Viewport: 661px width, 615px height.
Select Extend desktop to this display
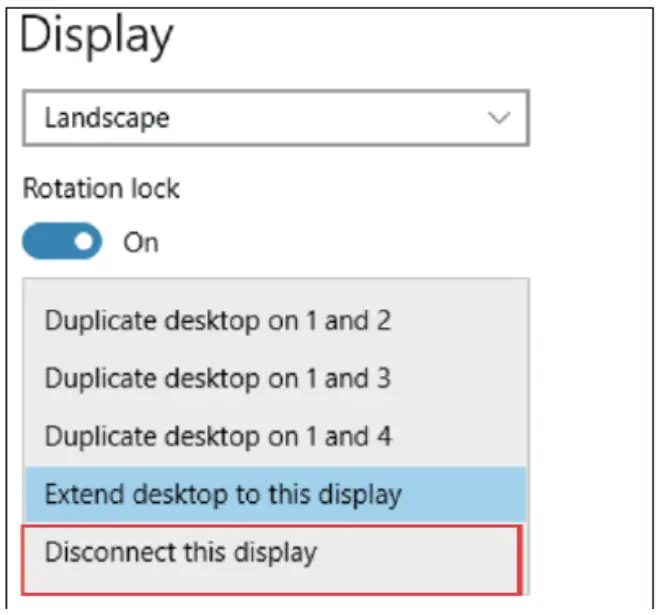(223, 493)
